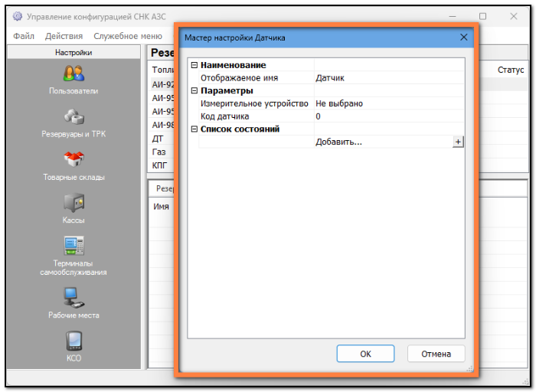
Task: Open the Пользователи settings section
Action: pyautogui.click(x=74, y=80)
